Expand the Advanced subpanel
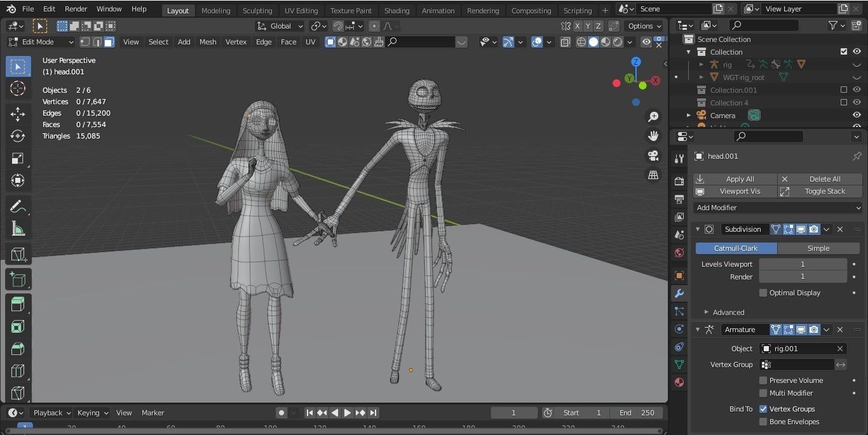This screenshot has width=868, height=435. pyautogui.click(x=728, y=312)
